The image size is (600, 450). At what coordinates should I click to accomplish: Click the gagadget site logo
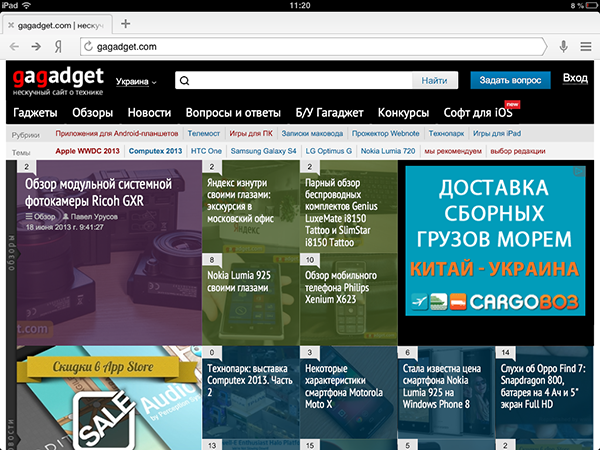pos(58,81)
